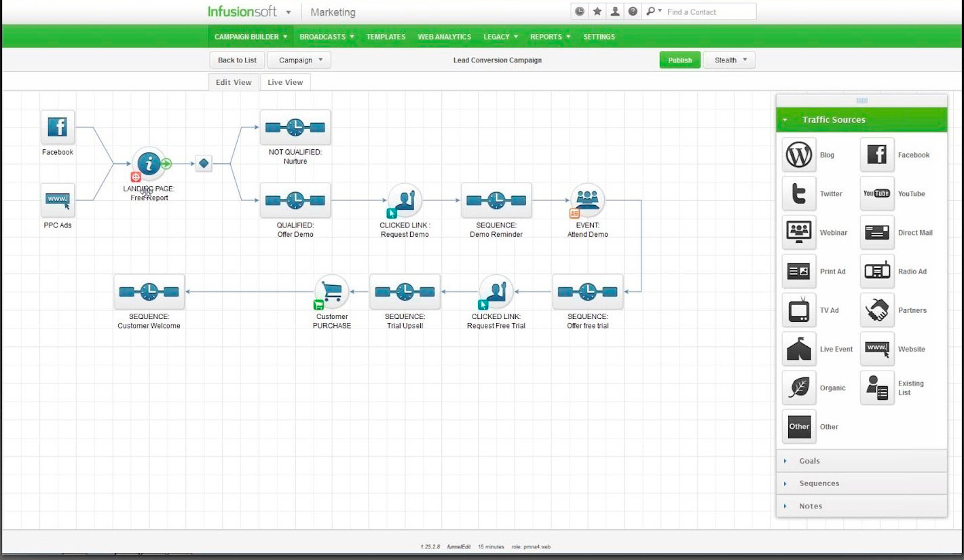The image size is (964, 560).
Task: Open the Stealth dropdown
Action: [x=729, y=60]
